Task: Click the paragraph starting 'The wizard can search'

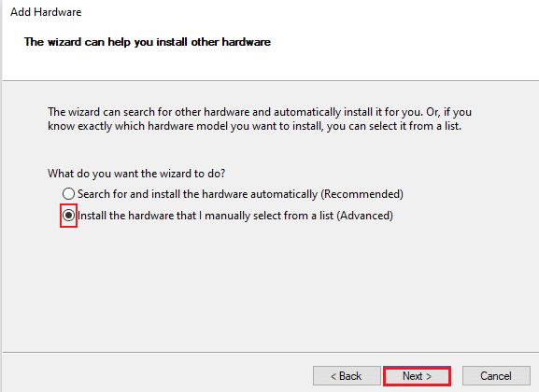Action: (260, 119)
